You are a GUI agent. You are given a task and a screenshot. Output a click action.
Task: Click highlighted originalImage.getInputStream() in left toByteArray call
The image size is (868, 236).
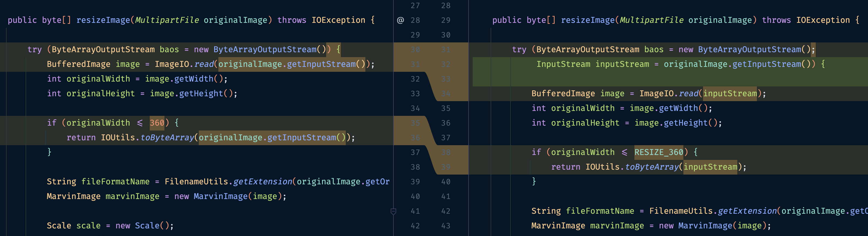(x=272, y=137)
